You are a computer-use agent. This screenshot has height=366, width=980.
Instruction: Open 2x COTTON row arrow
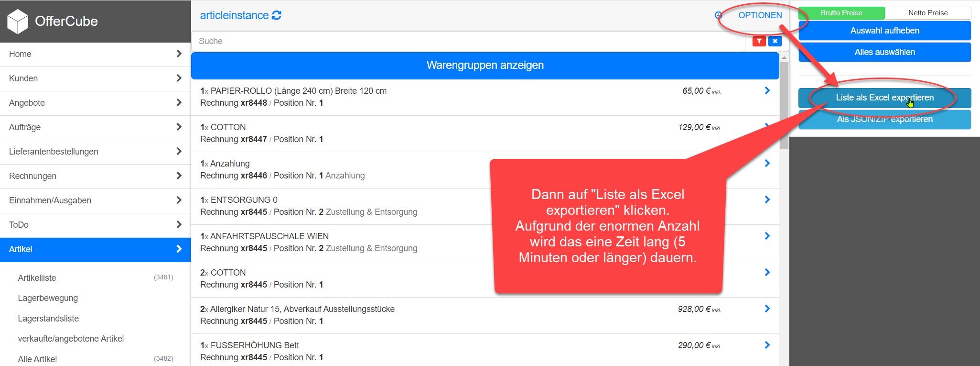[x=767, y=272]
